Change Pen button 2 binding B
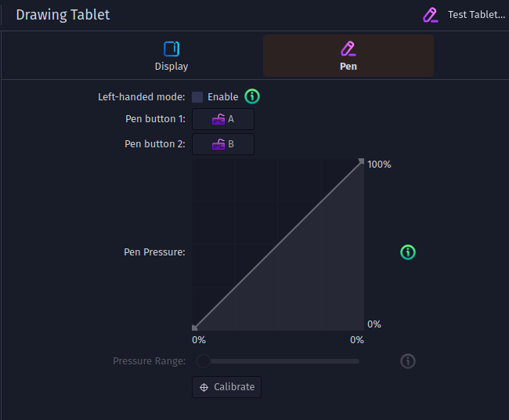The width and height of the screenshot is (509, 420). [x=223, y=144]
